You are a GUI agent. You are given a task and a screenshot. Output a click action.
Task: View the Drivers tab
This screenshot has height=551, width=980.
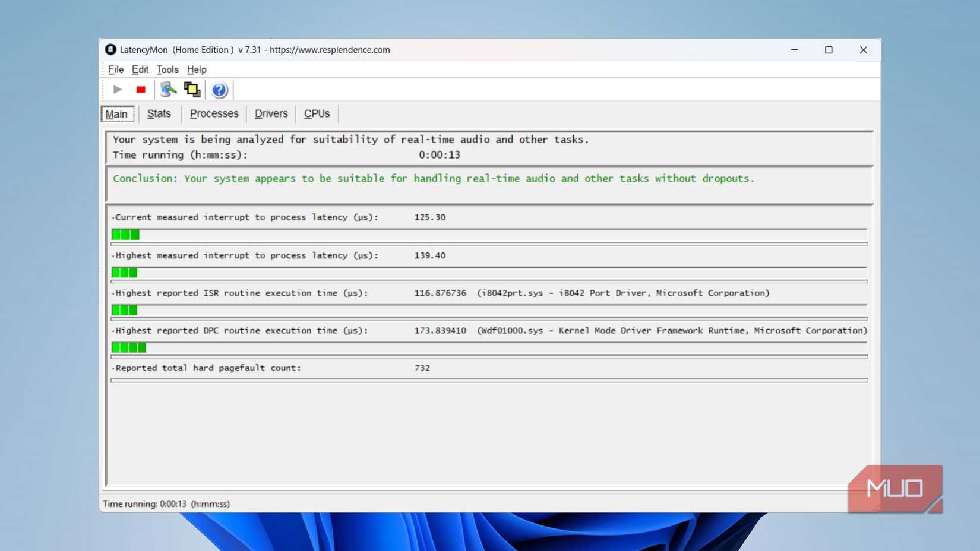point(271,113)
